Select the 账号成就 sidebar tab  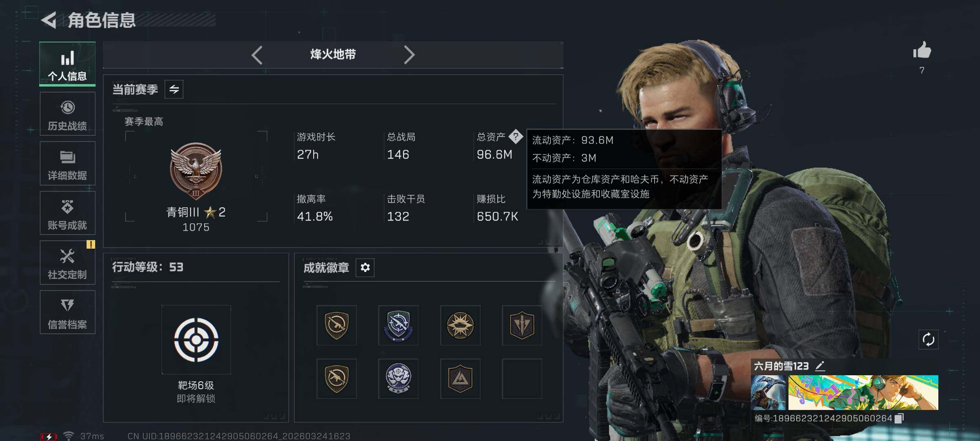(67, 213)
